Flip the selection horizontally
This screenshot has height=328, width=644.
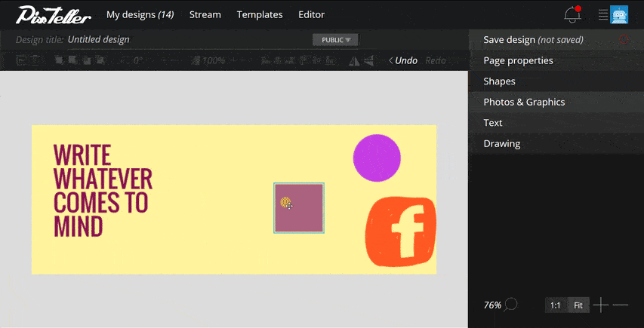pyautogui.click(x=354, y=60)
